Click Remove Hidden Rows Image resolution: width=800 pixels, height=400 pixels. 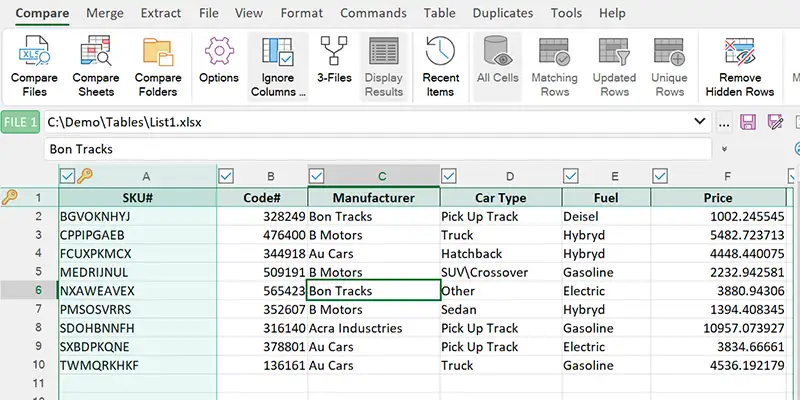tap(740, 66)
